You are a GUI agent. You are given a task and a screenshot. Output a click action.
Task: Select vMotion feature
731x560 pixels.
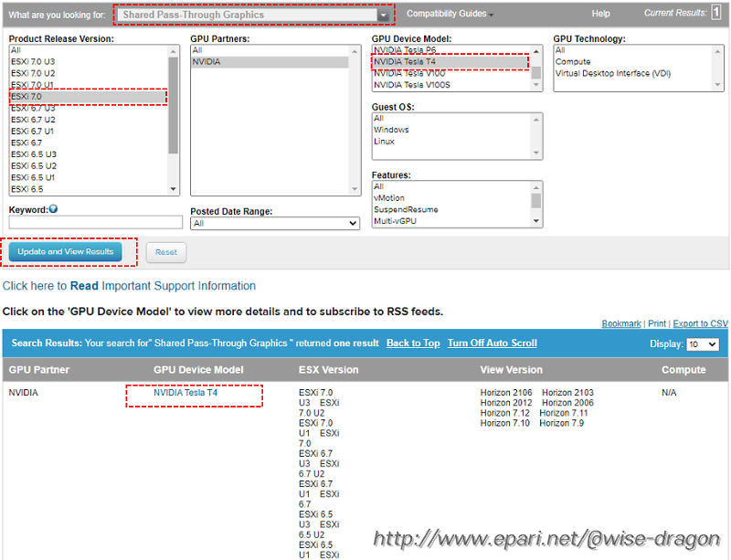point(451,198)
